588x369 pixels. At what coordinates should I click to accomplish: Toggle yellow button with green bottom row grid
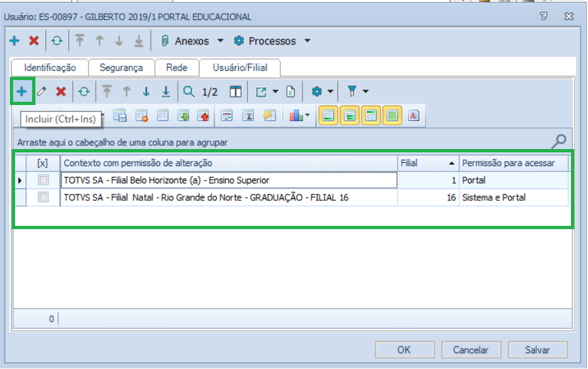328,116
